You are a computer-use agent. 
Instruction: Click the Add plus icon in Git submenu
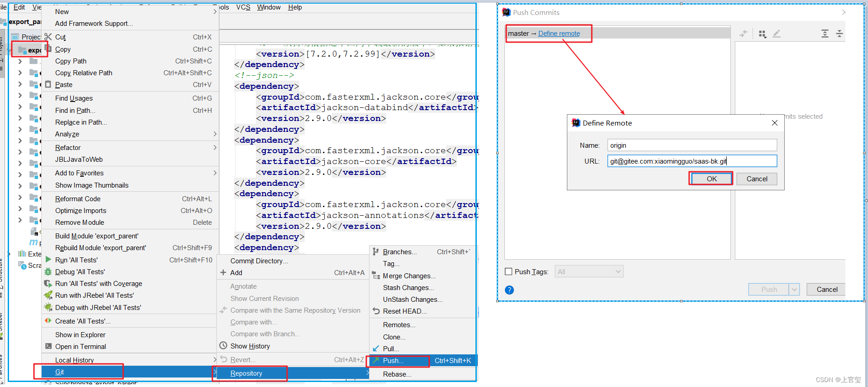coord(223,272)
